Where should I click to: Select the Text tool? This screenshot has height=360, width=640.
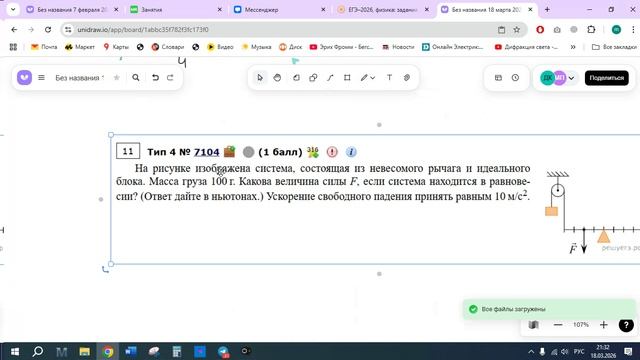(389, 78)
